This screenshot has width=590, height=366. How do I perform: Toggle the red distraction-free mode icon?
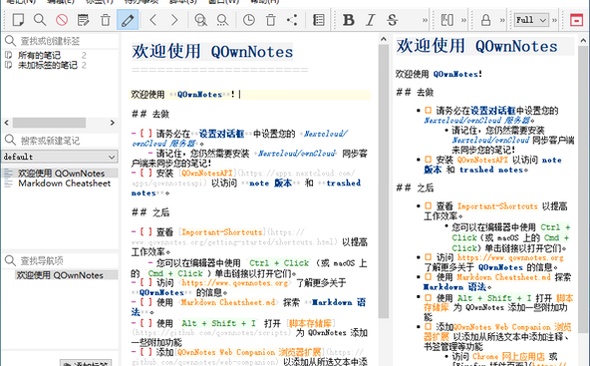(x=576, y=20)
